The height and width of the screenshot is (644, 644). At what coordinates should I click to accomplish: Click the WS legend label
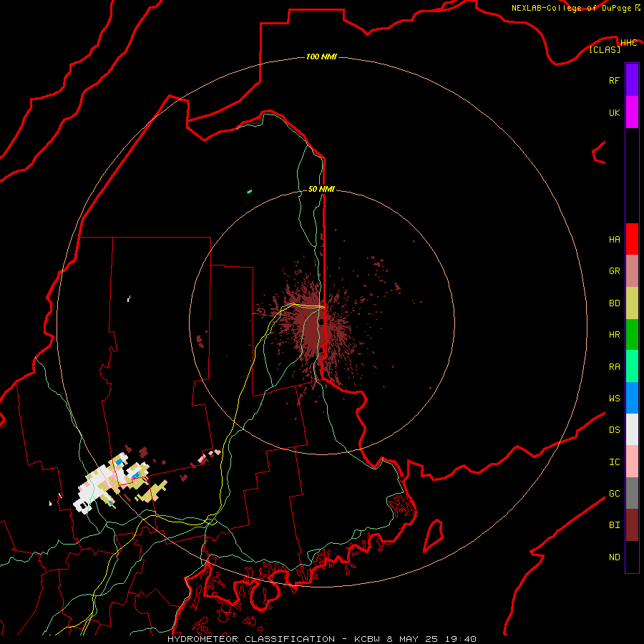tap(614, 398)
